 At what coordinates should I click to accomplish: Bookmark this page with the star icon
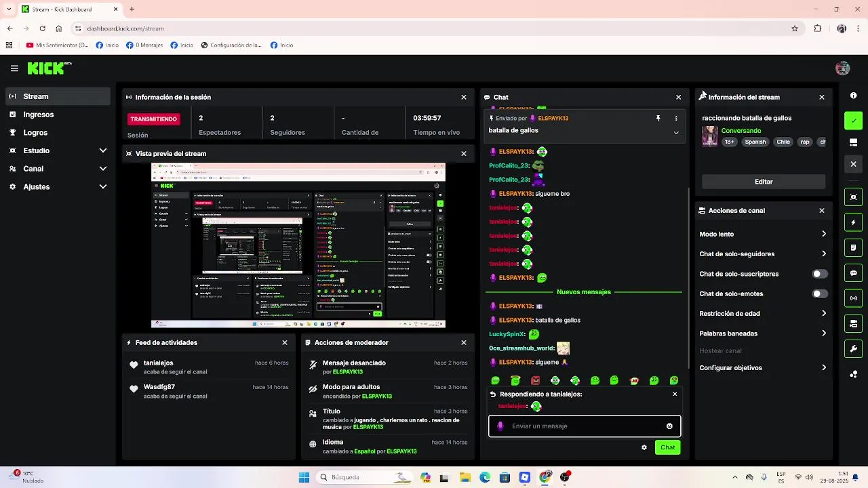(x=795, y=28)
